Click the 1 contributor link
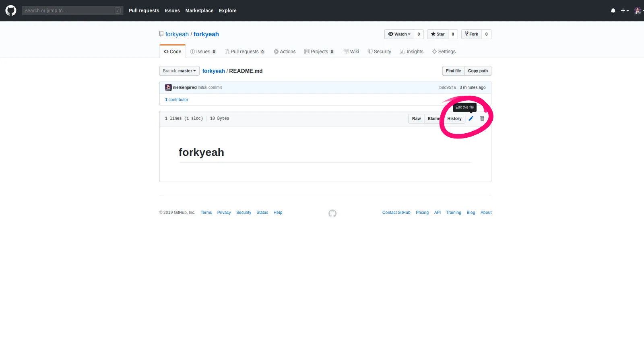Screen dimensions: 644x339 (x=176, y=99)
